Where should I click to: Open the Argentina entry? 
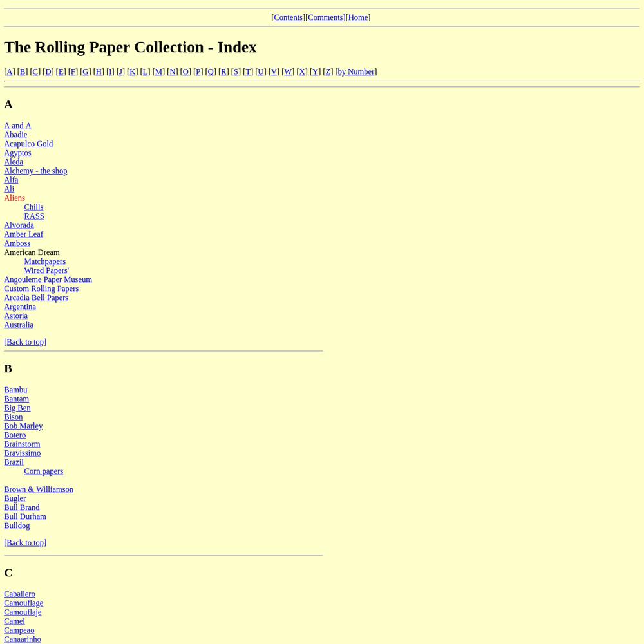[20, 307]
